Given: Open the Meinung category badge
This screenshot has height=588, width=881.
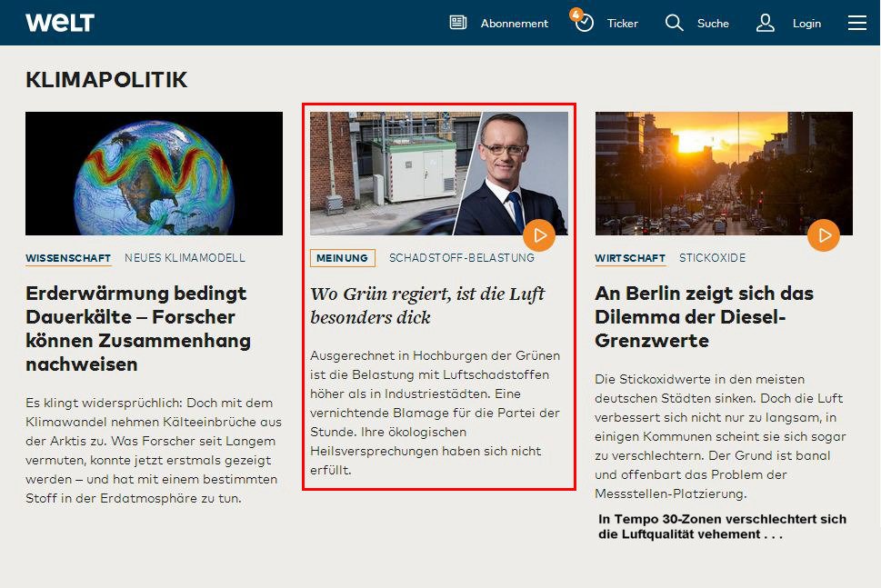Looking at the screenshot, I should tap(342, 258).
